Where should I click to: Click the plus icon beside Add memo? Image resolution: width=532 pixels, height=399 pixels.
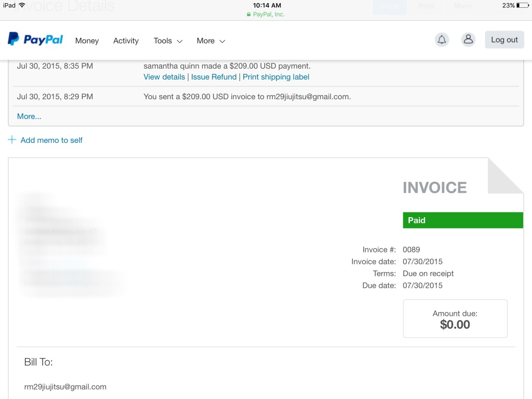pos(12,140)
